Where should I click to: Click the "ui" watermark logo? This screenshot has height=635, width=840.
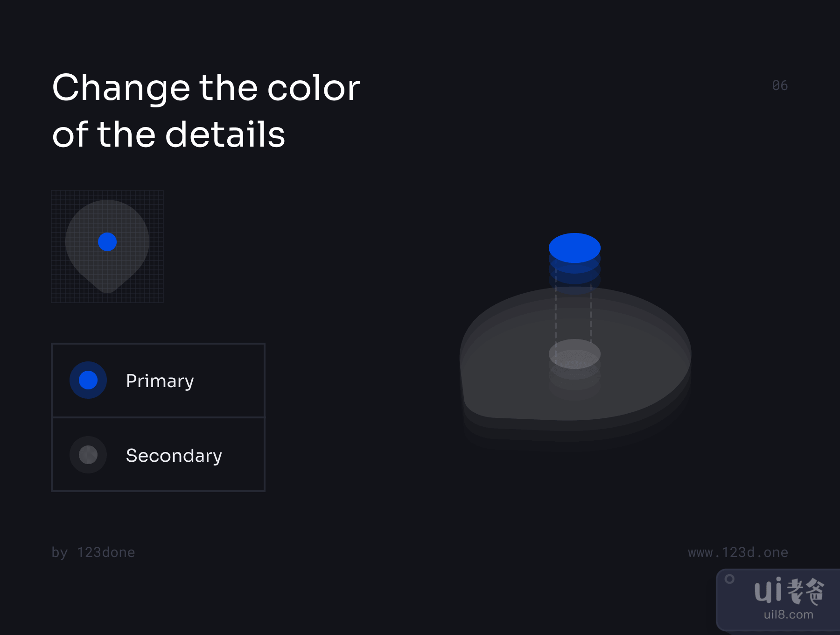[768, 591]
